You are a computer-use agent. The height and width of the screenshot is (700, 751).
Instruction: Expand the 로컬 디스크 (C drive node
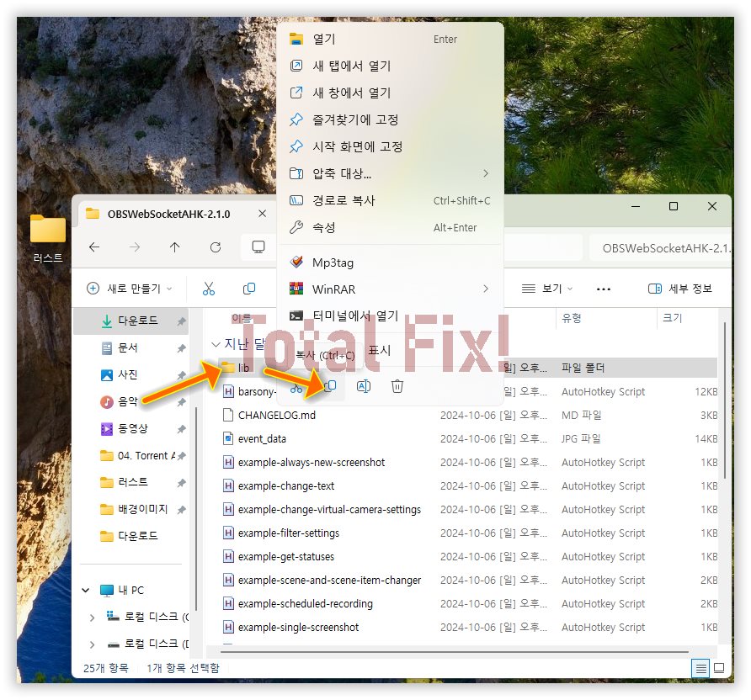click(92, 618)
